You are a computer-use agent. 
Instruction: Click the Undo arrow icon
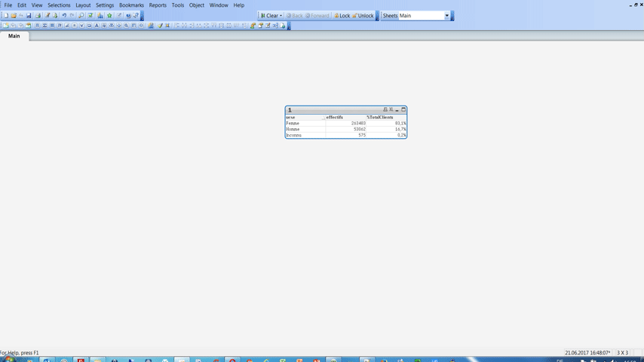[x=65, y=16]
